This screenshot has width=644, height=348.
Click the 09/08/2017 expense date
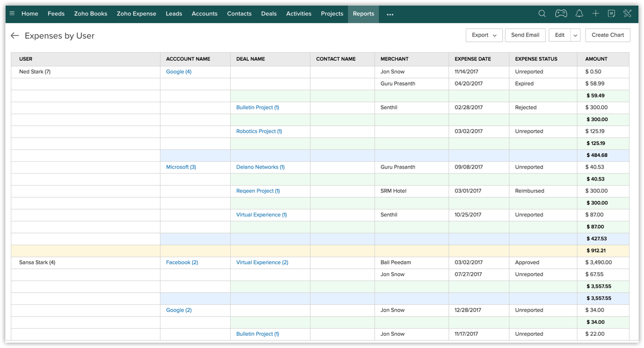click(468, 167)
